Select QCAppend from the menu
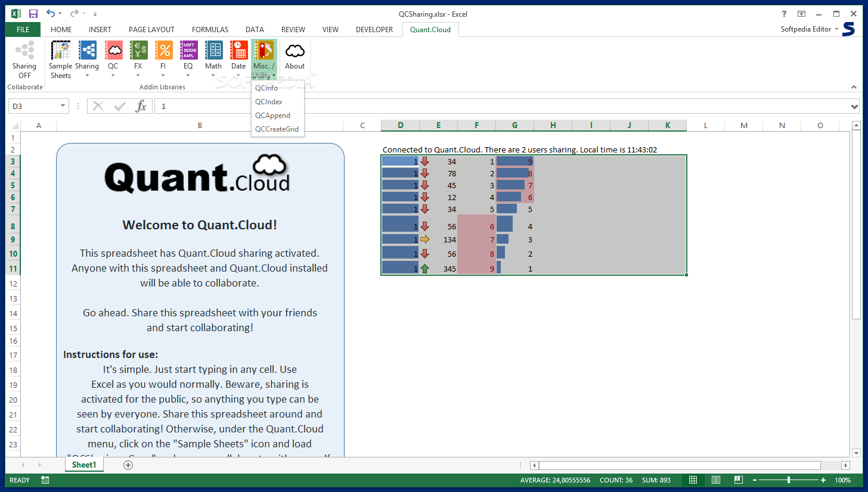The image size is (868, 492). pos(278,116)
